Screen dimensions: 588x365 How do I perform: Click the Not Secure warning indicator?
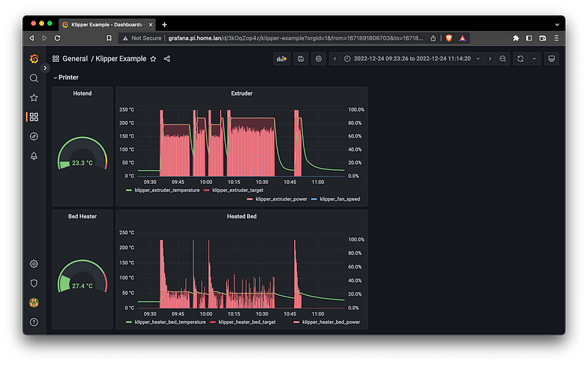pyautogui.click(x=142, y=38)
